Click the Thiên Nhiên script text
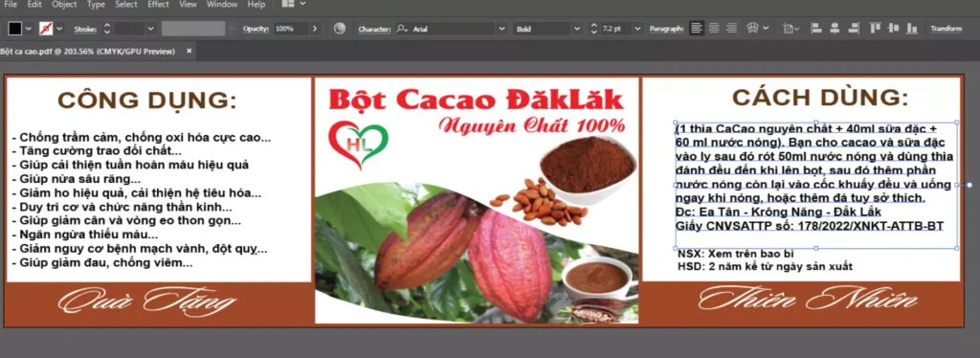The image size is (980, 358). click(x=808, y=300)
